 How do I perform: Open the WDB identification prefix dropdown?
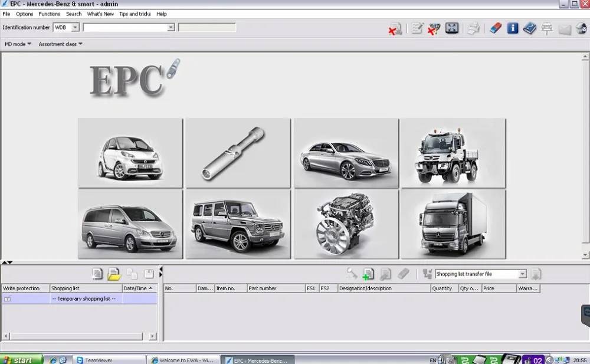click(x=75, y=28)
